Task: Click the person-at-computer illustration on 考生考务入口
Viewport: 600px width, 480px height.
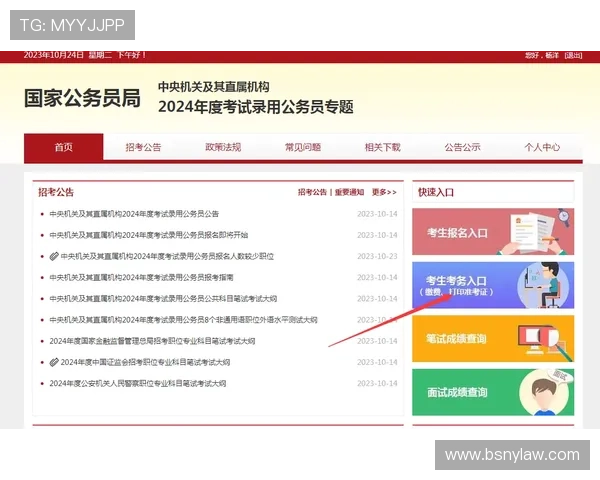Action: (x=545, y=285)
